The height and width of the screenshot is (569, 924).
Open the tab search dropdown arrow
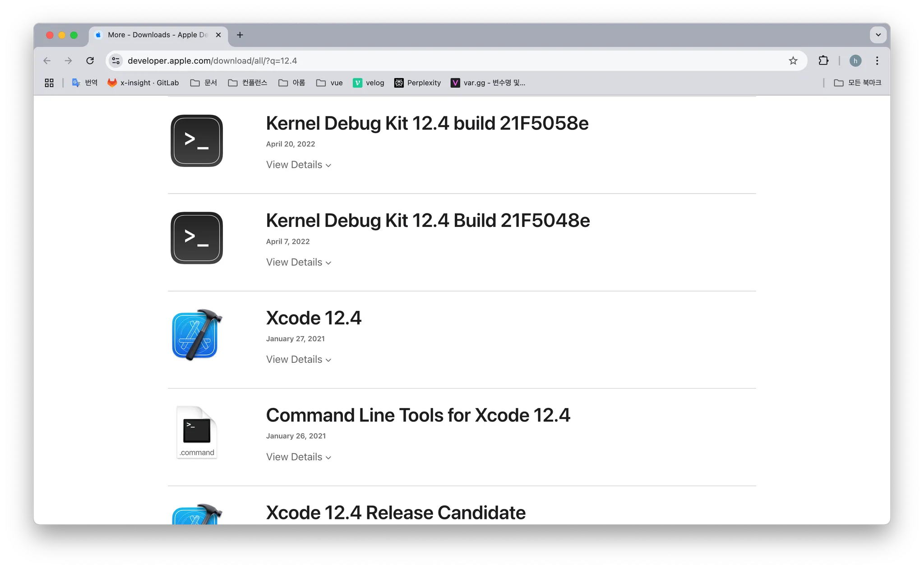(878, 35)
